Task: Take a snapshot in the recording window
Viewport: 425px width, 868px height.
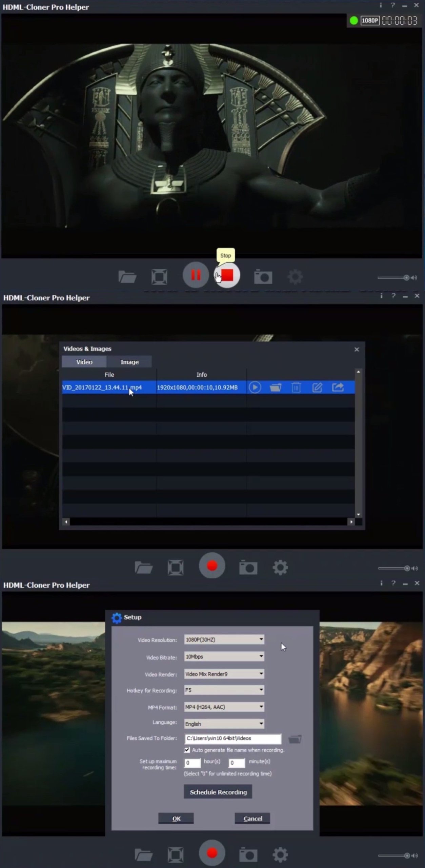Action: 263,277
